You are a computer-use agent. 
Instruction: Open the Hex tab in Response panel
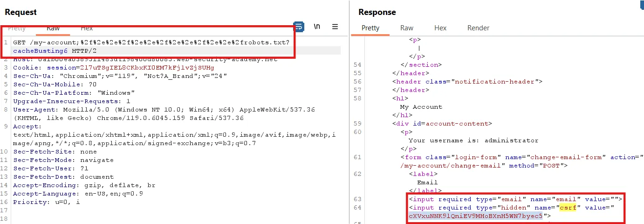[440, 28]
